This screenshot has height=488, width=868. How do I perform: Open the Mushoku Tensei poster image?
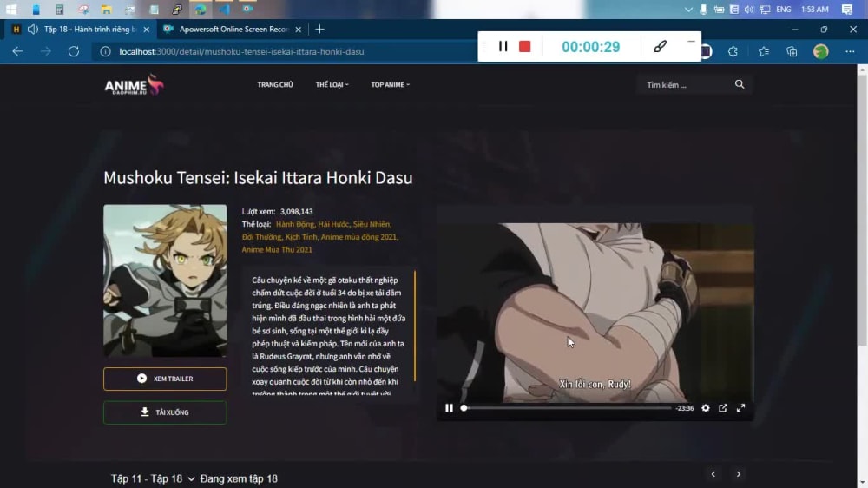[165, 280]
